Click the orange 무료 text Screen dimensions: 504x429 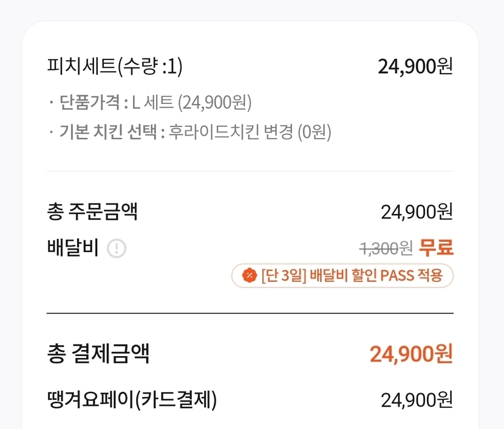(x=437, y=248)
